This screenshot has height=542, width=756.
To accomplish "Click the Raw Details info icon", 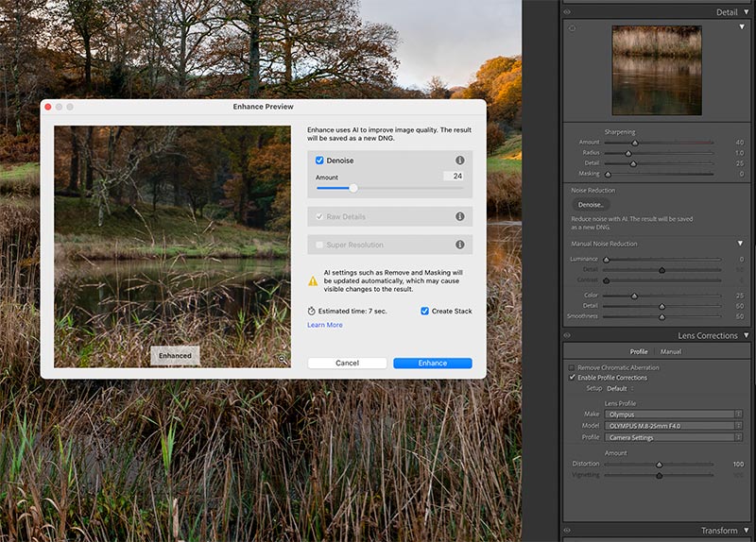I will (459, 216).
